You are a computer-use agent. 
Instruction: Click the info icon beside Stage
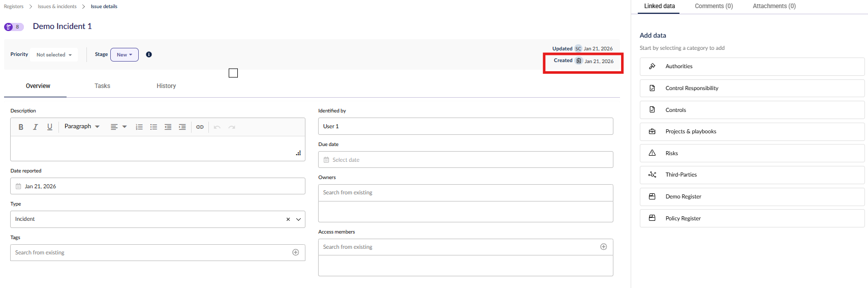pos(149,54)
